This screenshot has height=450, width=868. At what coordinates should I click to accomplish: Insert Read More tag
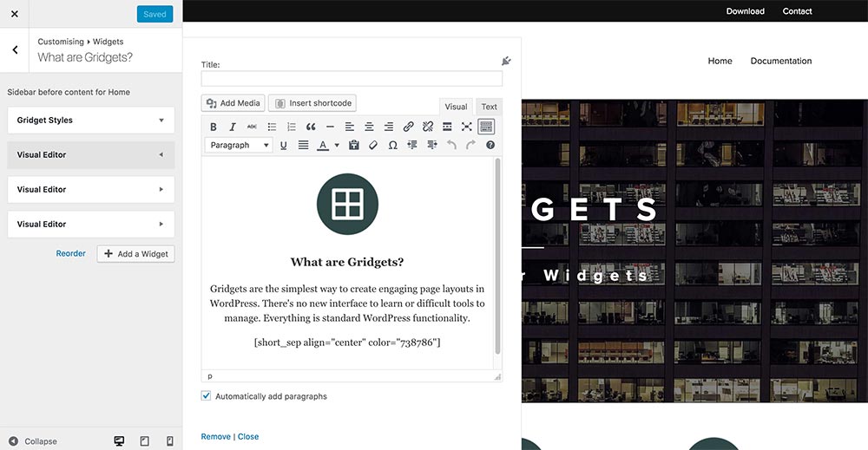click(x=447, y=127)
